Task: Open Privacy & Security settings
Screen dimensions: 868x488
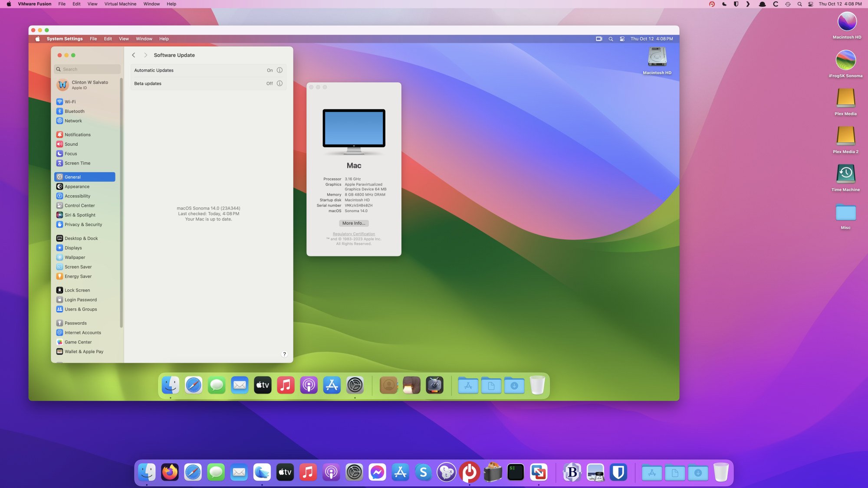Action: coord(85,225)
